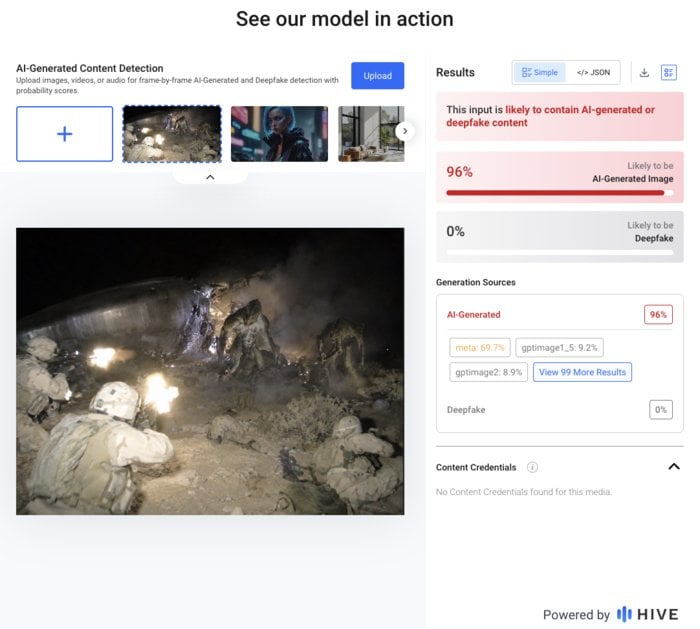Select the living room interior sample thumbnail
Screen dimensions: 700x629
point(371,134)
